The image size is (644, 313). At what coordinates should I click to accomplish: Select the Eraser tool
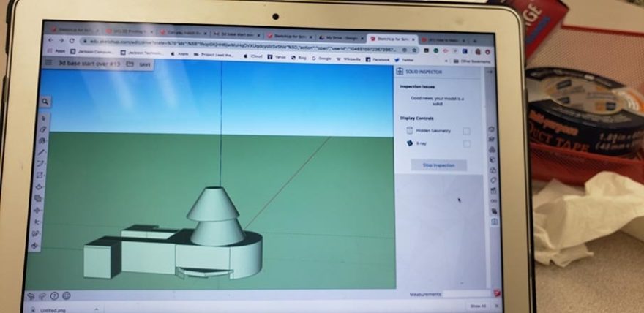[x=43, y=129]
